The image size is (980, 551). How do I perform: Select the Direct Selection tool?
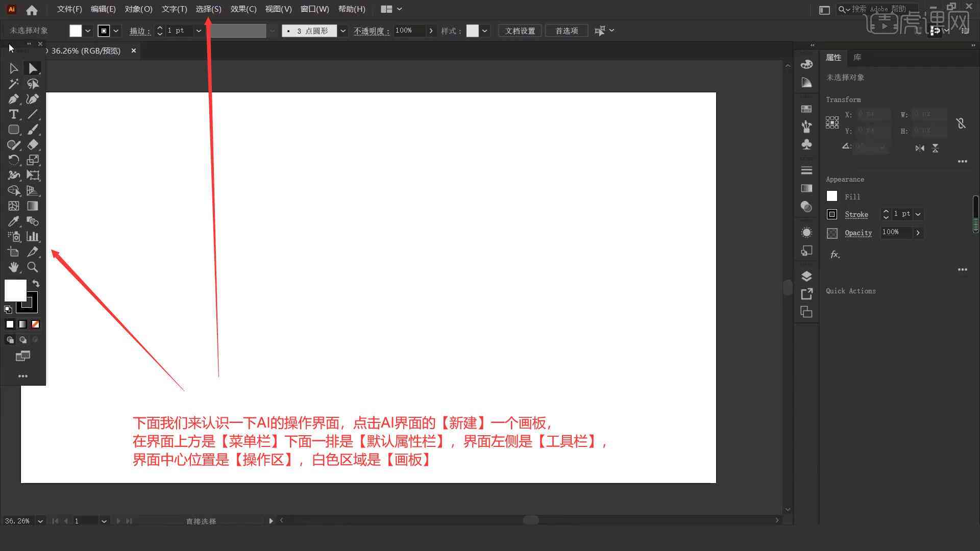(x=32, y=67)
